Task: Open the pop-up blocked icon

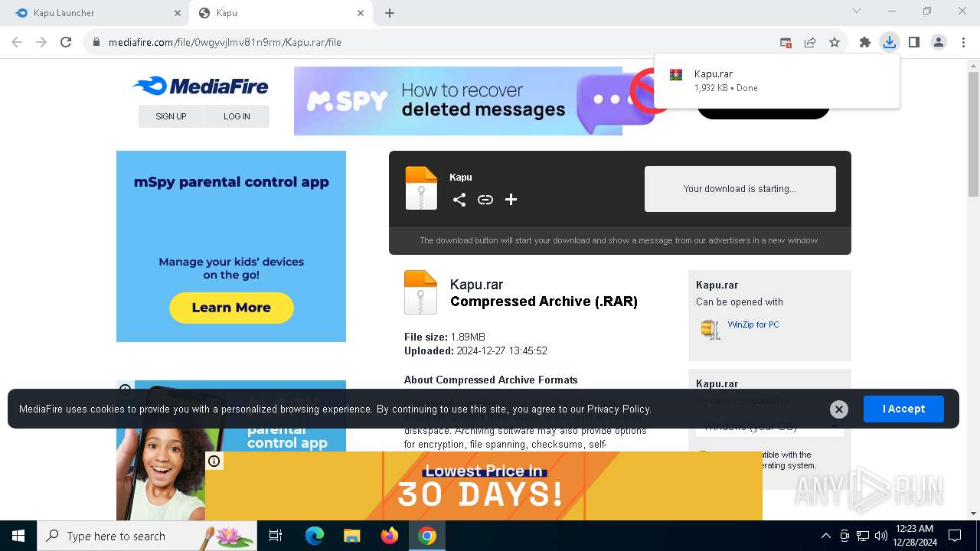Action: 786,43
